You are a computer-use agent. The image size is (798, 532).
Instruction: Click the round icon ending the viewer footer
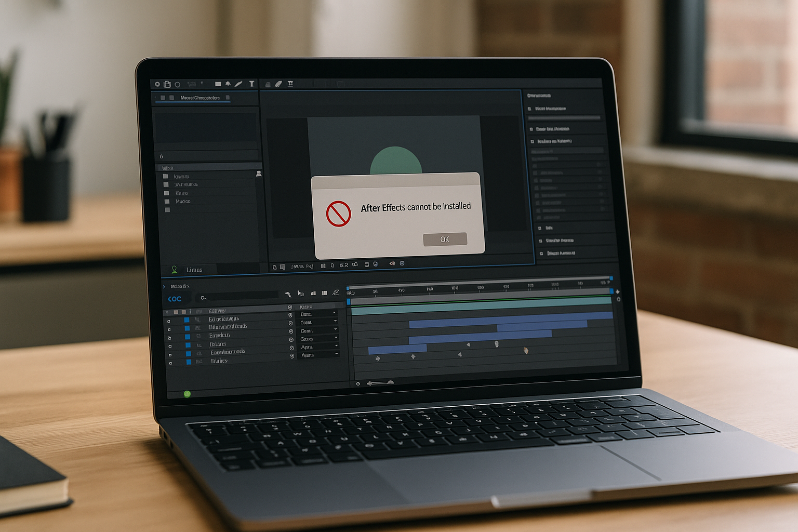402,263
